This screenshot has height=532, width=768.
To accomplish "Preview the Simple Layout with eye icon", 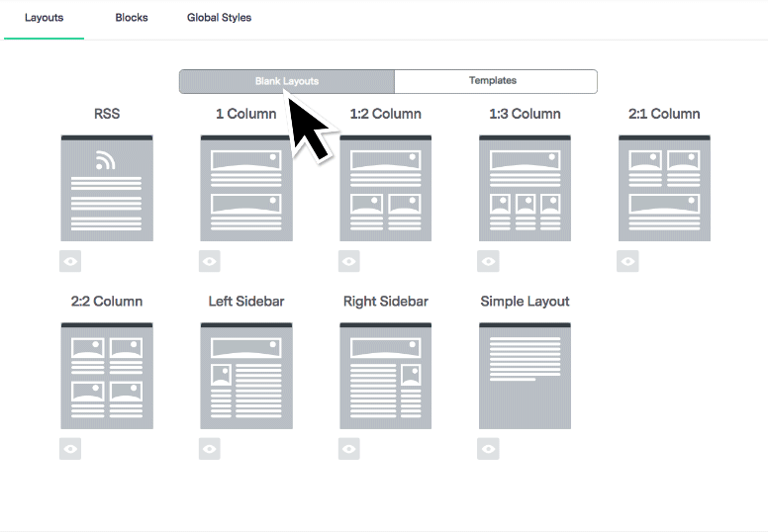I will click(x=488, y=449).
